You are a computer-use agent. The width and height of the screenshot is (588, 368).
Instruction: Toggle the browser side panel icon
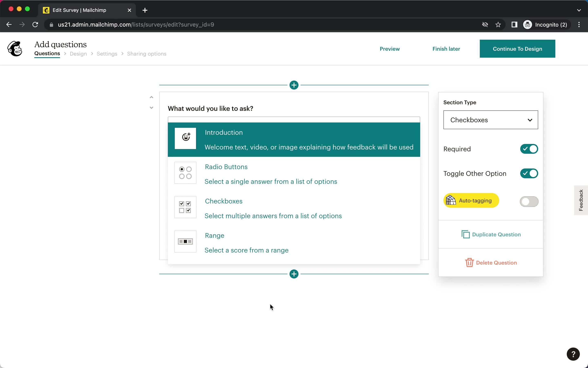coord(514,25)
